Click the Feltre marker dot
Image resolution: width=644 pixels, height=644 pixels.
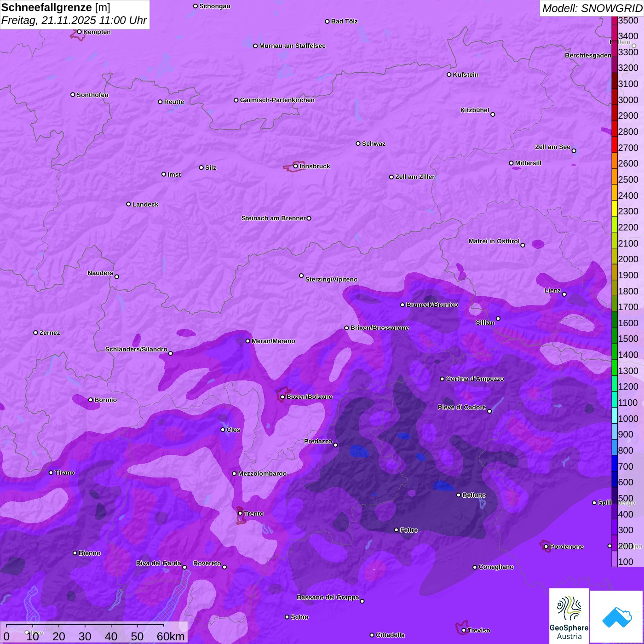click(x=396, y=530)
